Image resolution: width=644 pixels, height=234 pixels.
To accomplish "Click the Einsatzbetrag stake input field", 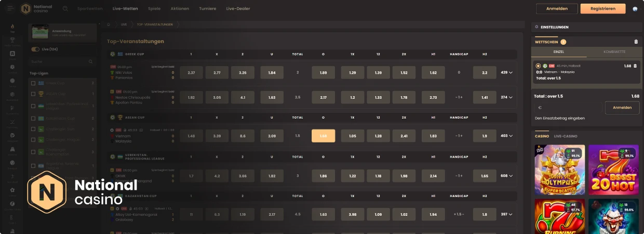I will pyautogui.click(x=568, y=108).
